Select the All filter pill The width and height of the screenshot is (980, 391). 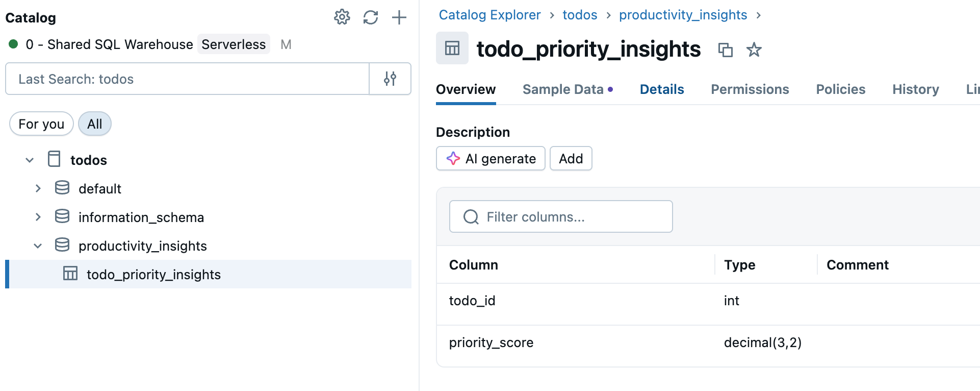[94, 124]
